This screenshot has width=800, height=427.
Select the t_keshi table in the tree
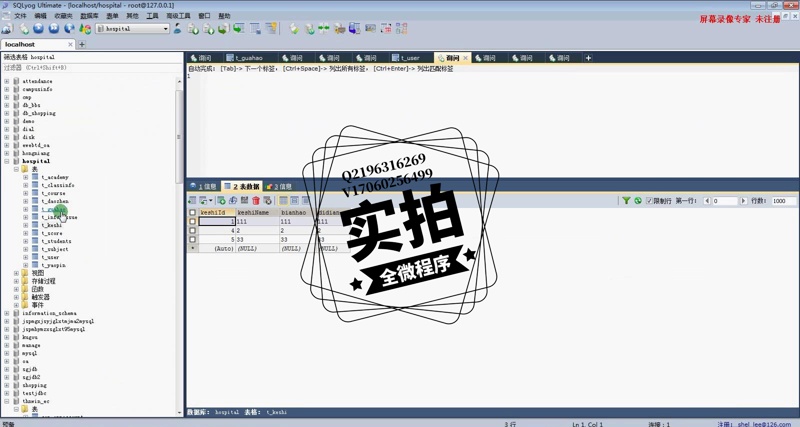pyautogui.click(x=52, y=225)
